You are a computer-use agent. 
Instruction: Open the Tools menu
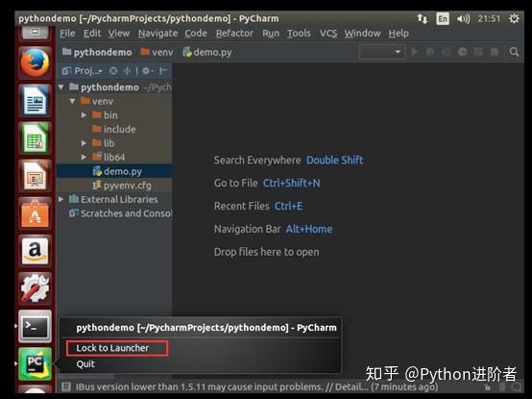pos(299,34)
